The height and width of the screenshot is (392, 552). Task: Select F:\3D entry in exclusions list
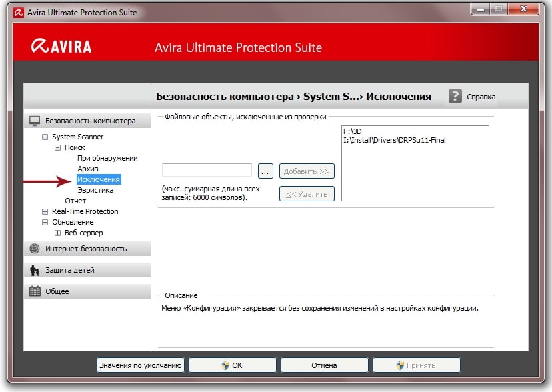pos(353,131)
